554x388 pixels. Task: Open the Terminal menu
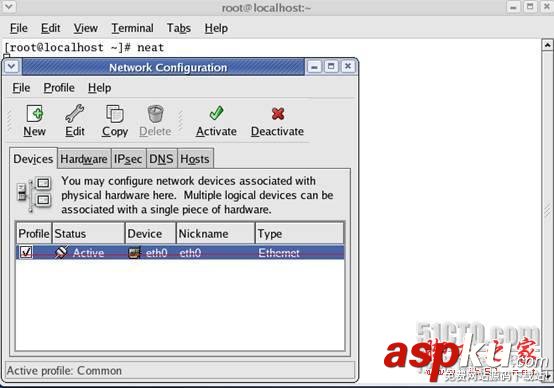(132, 28)
